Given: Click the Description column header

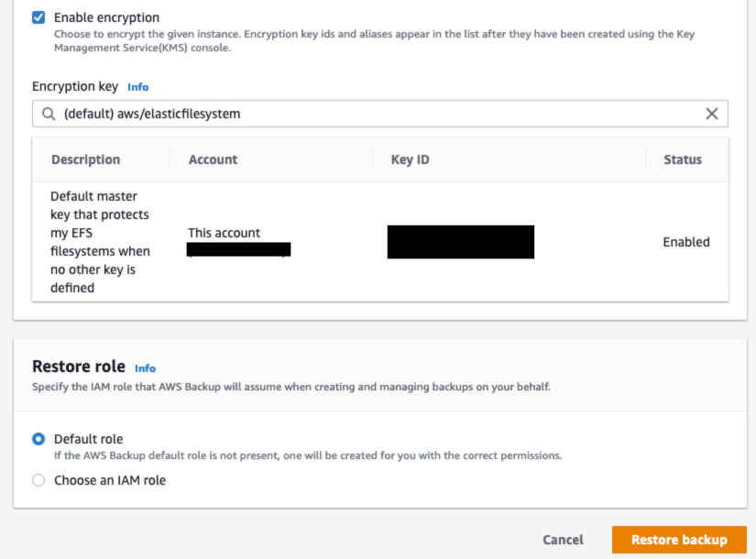Looking at the screenshot, I should (85, 159).
